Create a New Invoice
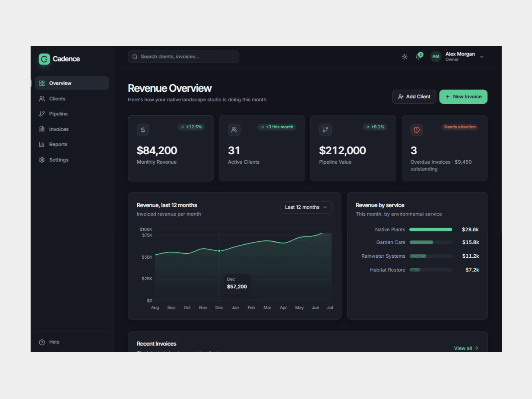This screenshot has height=399, width=532. coord(463,97)
